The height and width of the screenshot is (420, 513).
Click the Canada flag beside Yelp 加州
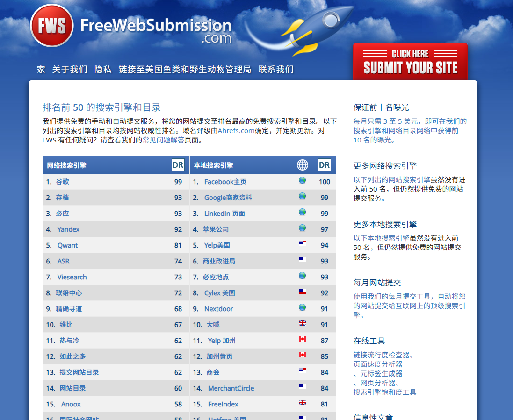click(x=302, y=339)
